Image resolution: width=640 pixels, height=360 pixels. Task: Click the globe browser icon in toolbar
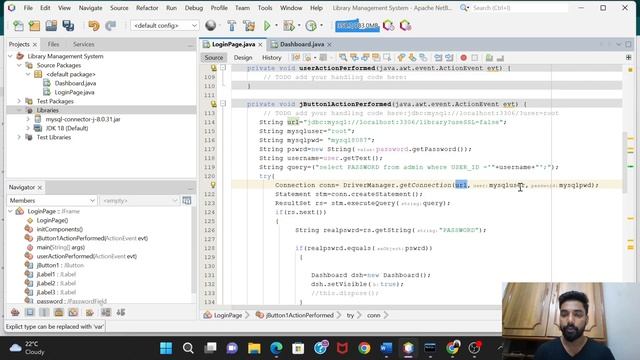click(x=211, y=26)
